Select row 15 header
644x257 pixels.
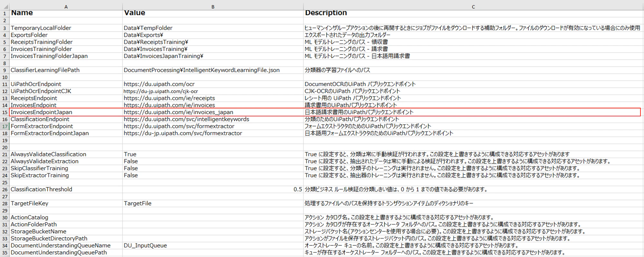coord(5,112)
